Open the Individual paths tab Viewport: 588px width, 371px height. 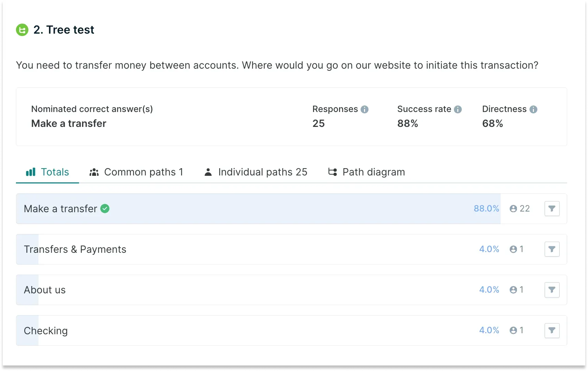click(256, 172)
